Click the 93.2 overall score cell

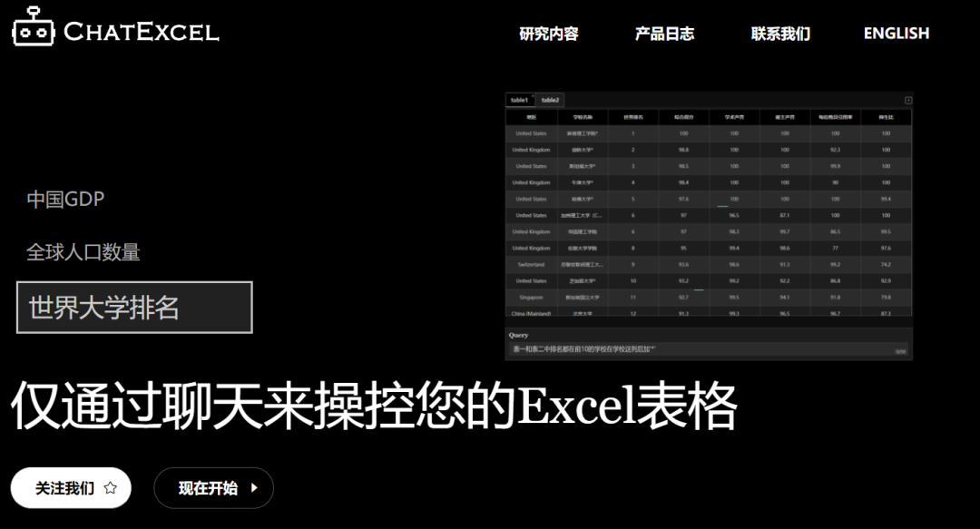[x=684, y=280]
